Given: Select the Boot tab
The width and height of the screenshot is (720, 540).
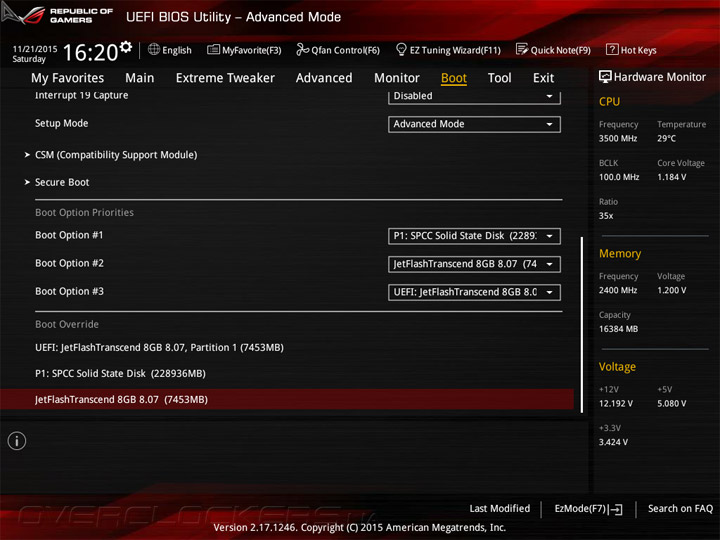Looking at the screenshot, I should pos(454,78).
